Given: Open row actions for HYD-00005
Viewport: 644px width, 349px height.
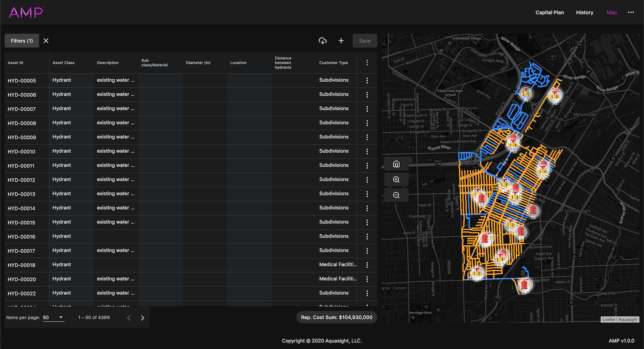Looking at the screenshot, I should 367,81.
